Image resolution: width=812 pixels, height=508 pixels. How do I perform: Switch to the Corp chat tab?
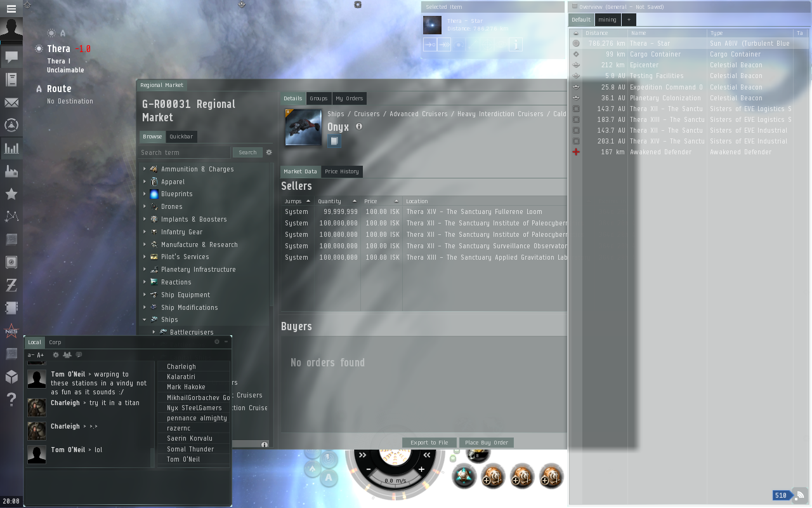[x=55, y=342]
